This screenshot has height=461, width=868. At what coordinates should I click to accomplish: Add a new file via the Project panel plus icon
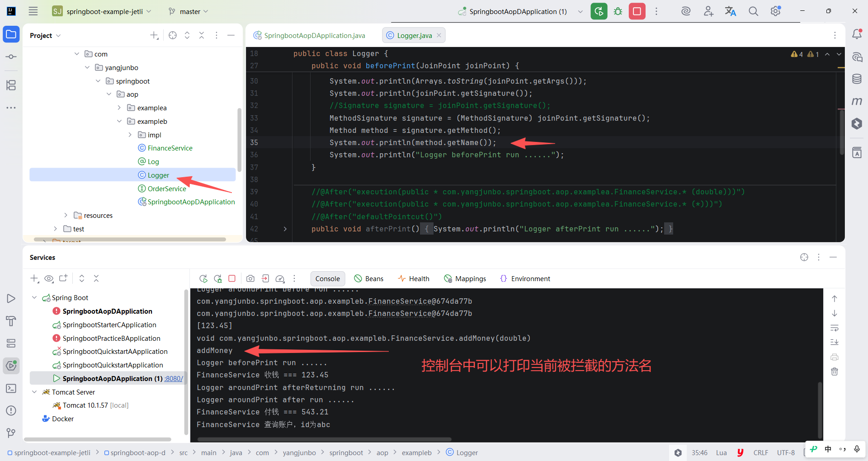154,35
